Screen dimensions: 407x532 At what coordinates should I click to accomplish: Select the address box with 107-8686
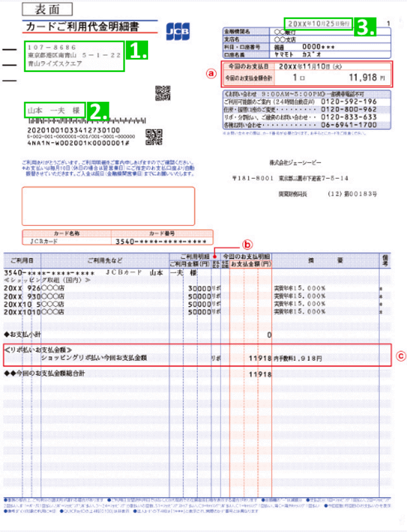[73, 55]
